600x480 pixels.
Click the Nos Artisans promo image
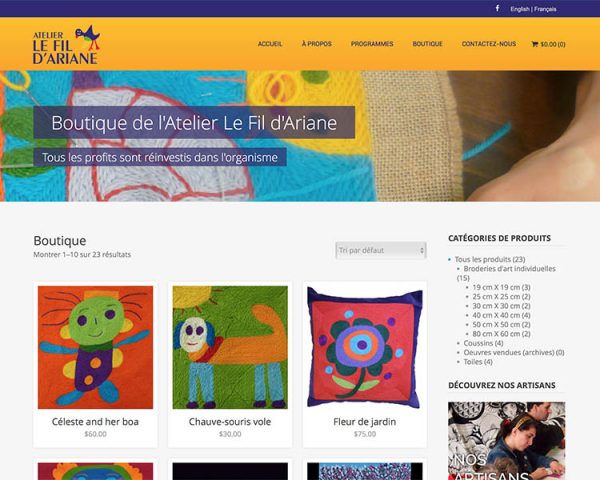[x=507, y=441]
